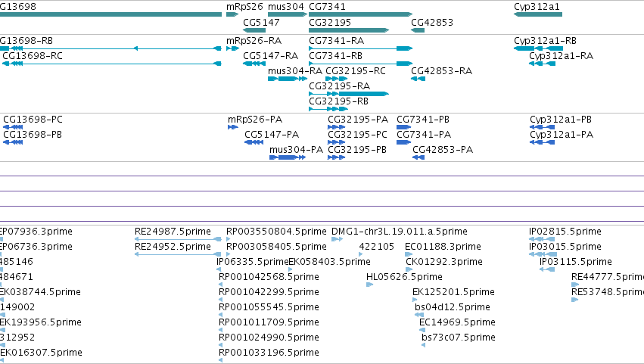Click the CG7341-RA transcript label
Image resolution: width=644 pixels, height=364 pixels.
pyautogui.click(x=336, y=41)
